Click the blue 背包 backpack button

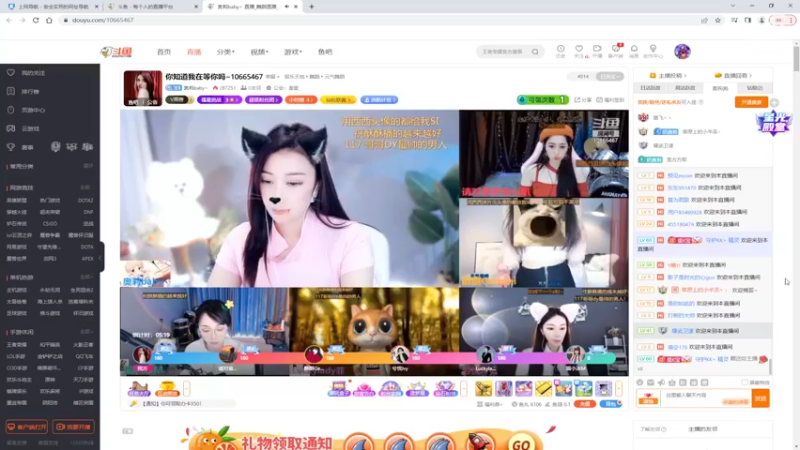tap(611, 404)
